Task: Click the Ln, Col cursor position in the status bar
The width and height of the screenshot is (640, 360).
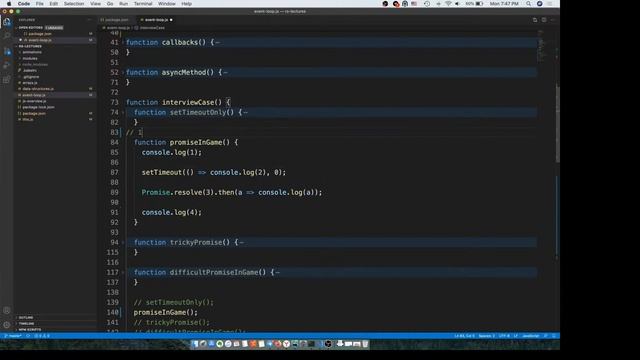Action: (x=464, y=336)
